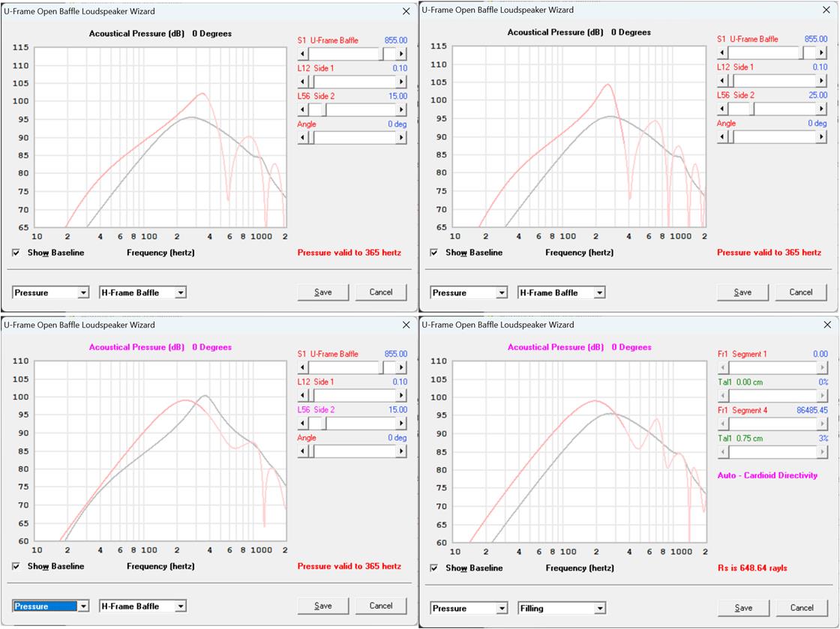The width and height of the screenshot is (840, 629).
Task: Toggle Show Baseline checkbox in Filling window
Action: tap(434, 568)
